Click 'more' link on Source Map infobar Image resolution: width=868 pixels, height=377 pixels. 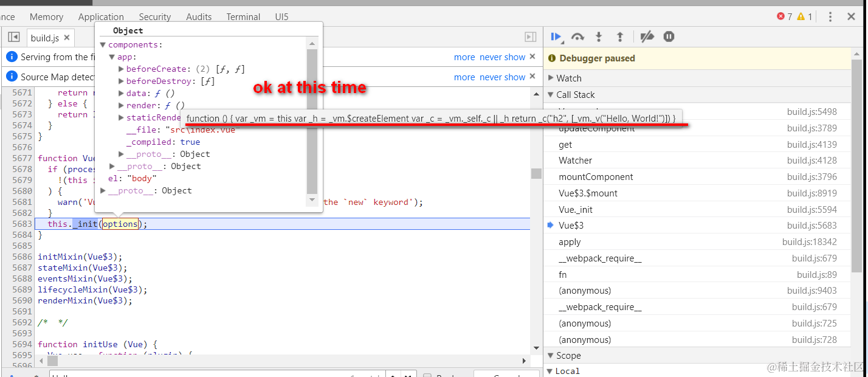[464, 77]
